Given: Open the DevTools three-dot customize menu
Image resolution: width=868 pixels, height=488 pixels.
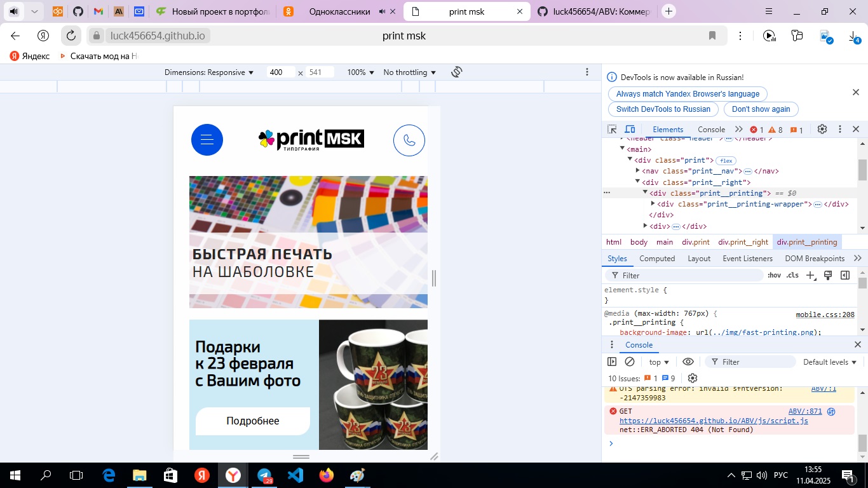Looking at the screenshot, I should pos(840,129).
